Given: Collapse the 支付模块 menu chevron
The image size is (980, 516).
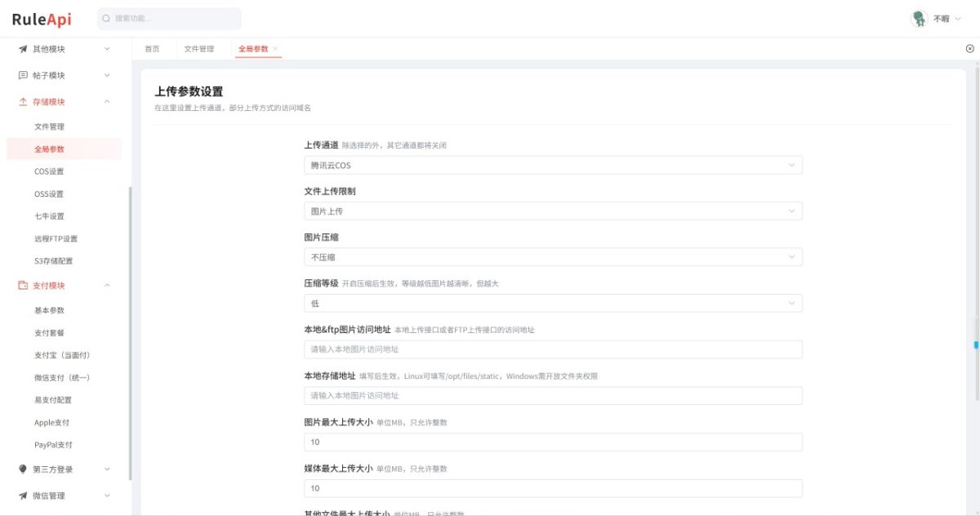Looking at the screenshot, I should 107,286.
